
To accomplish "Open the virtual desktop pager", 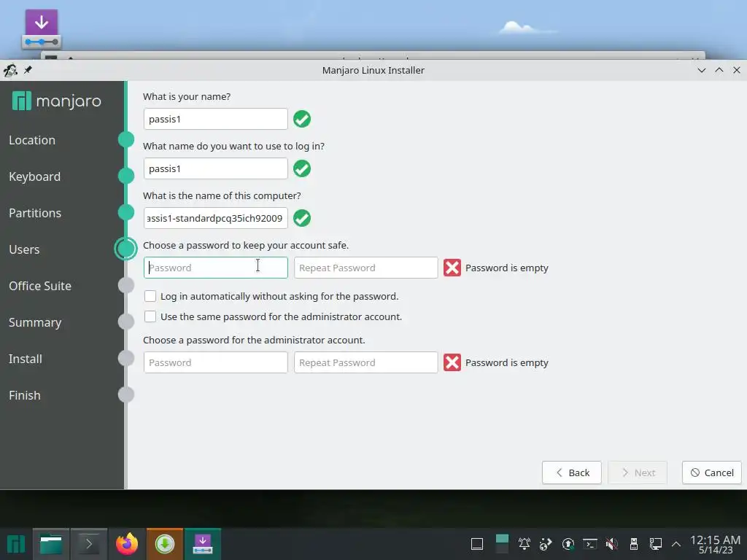I will pos(502,544).
